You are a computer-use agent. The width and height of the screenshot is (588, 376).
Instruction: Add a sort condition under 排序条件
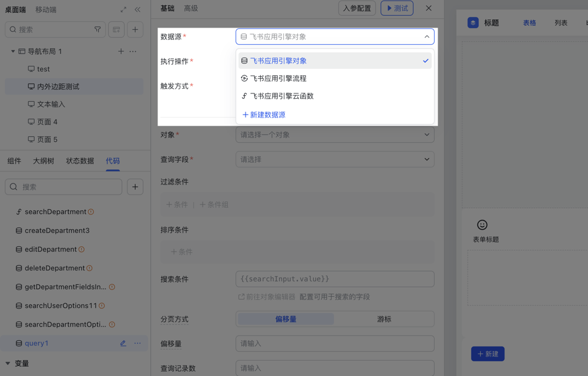pyautogui.click(x=182, y=252)
